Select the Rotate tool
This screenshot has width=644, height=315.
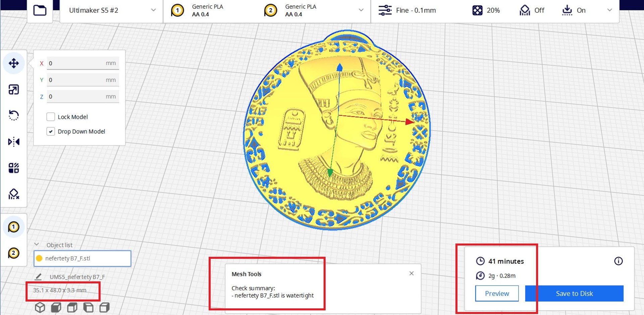pos(14,115)
